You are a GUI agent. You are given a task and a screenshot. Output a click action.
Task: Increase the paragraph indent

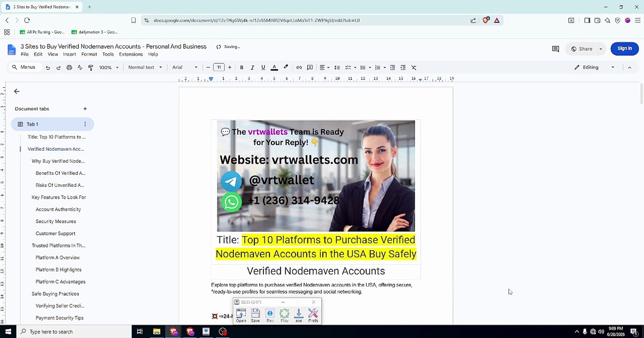403,68
